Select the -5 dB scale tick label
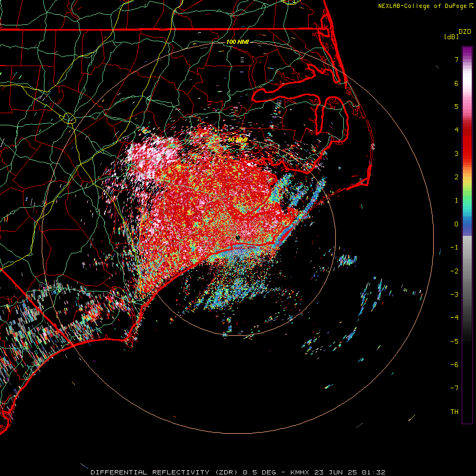The image size is (476, 476). 454,342
